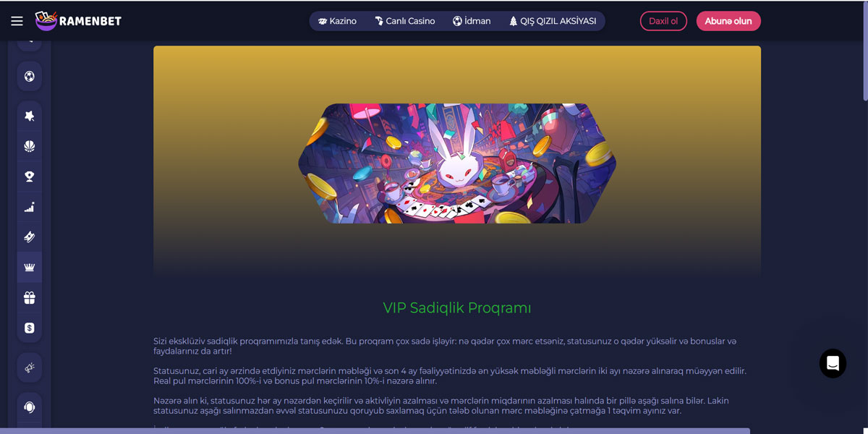Viewport: 868px width, 434px height.
Task: Select the levels bar-chart sidebar icon
Action: [x=29, y=207]
